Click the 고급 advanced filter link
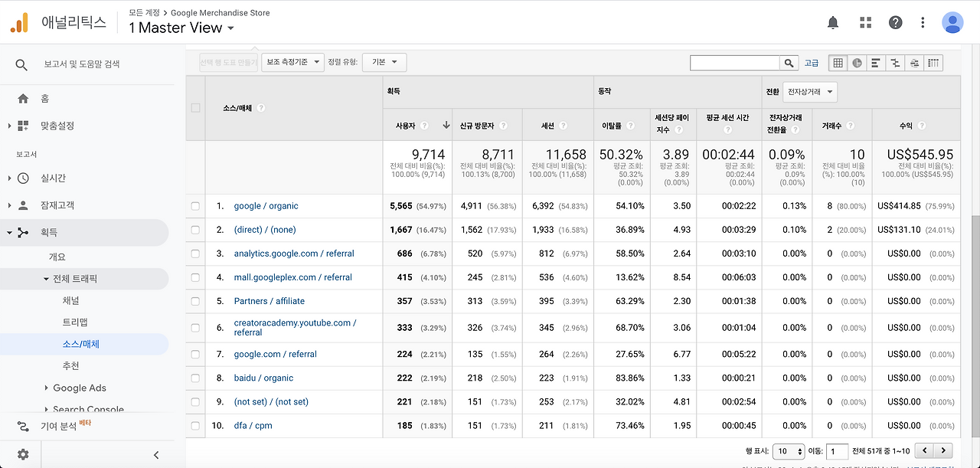This screenshot has height=468, width=980. point(811,63)
